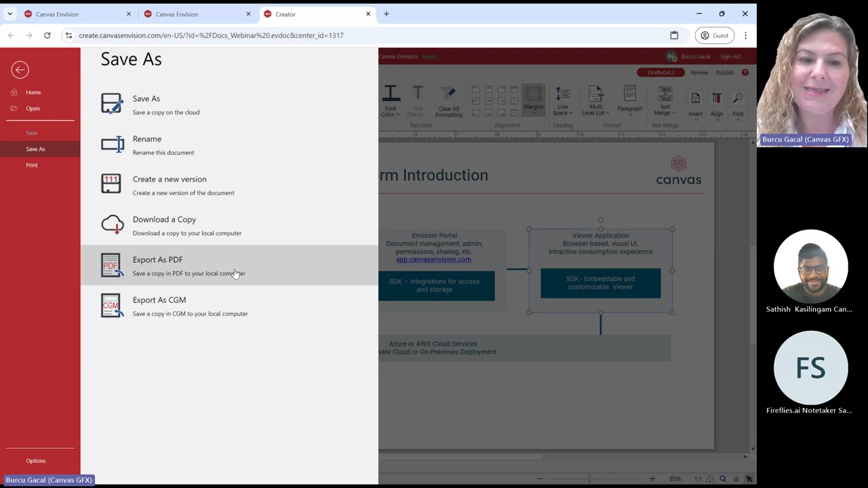Click the browser three-dot menu icon
868x488 pixels.
coord(745,35)
